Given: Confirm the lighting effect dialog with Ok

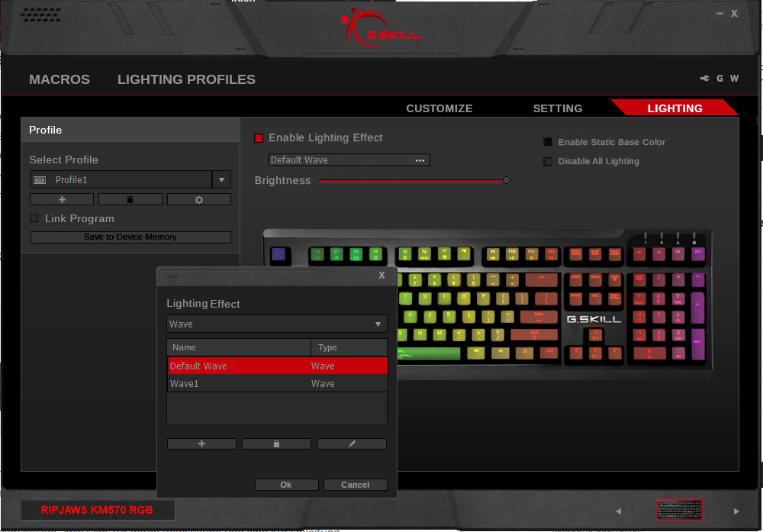Looking at the screenshot, I should 286,485.
